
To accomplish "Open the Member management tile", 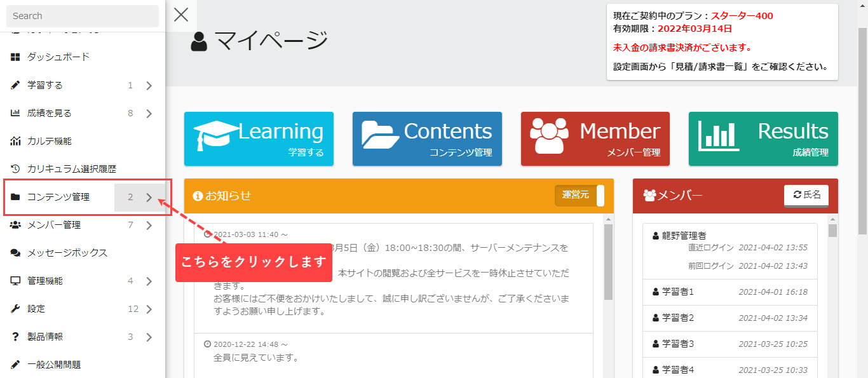I will pyautogui.click(x=595, y=138).
